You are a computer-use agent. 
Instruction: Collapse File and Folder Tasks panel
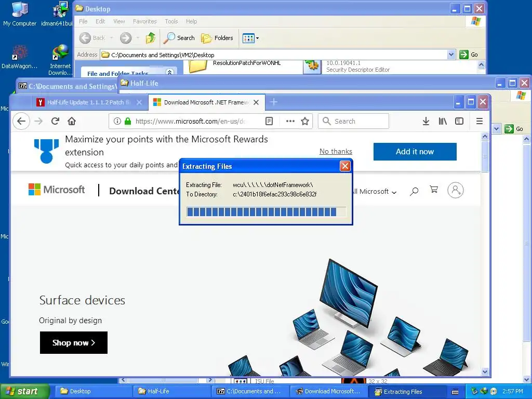170,72
